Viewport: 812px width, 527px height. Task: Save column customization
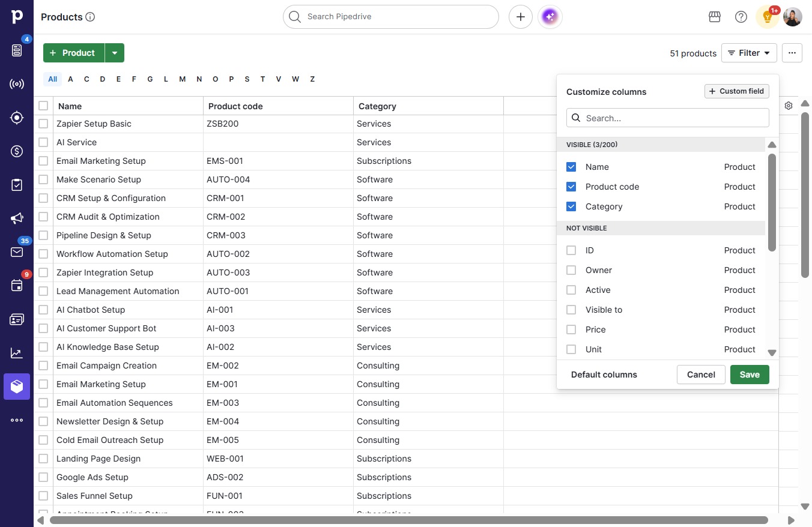(750, 375)
